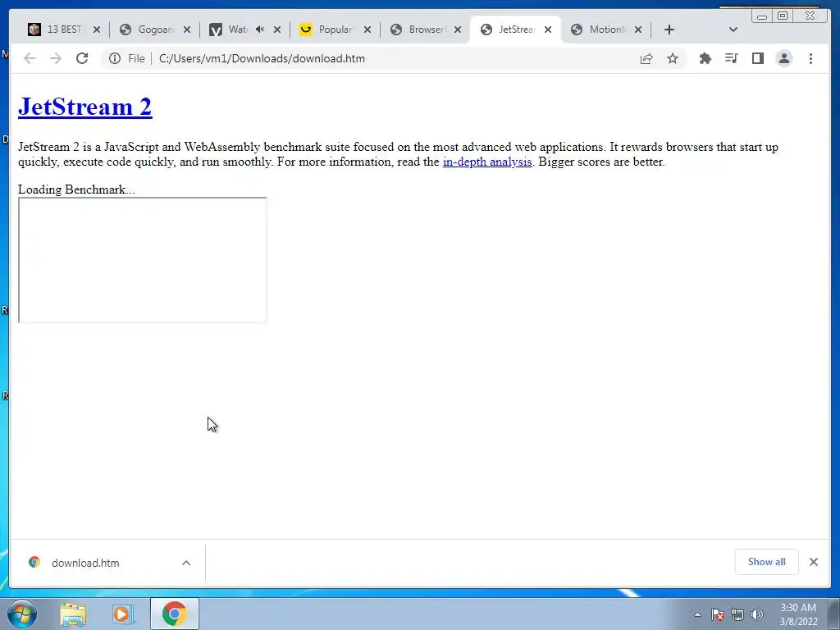The width and height of the screenshot is (840, 630).
Task: Close the JetStream tab
Action: click(548, 30)
